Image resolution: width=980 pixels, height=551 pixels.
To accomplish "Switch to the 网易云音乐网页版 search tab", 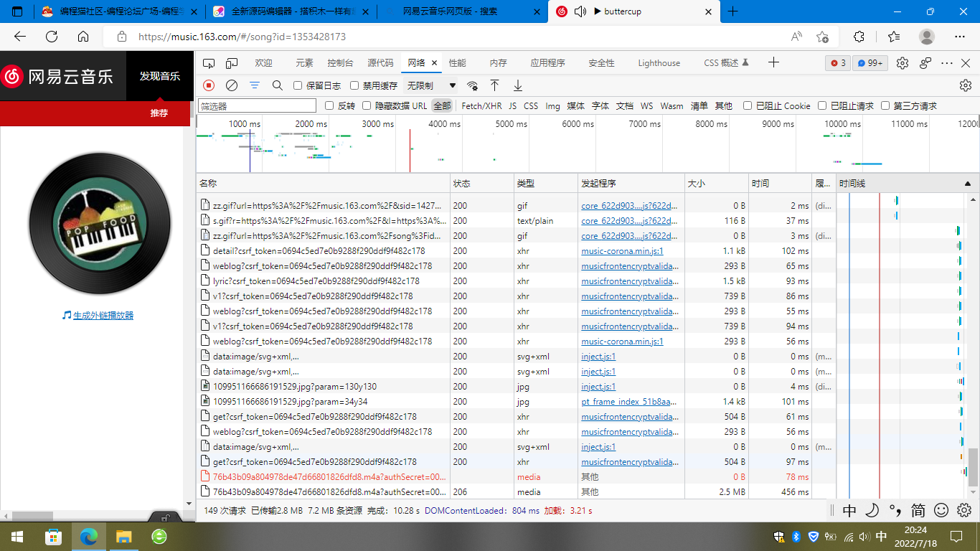I will point(462,11).
